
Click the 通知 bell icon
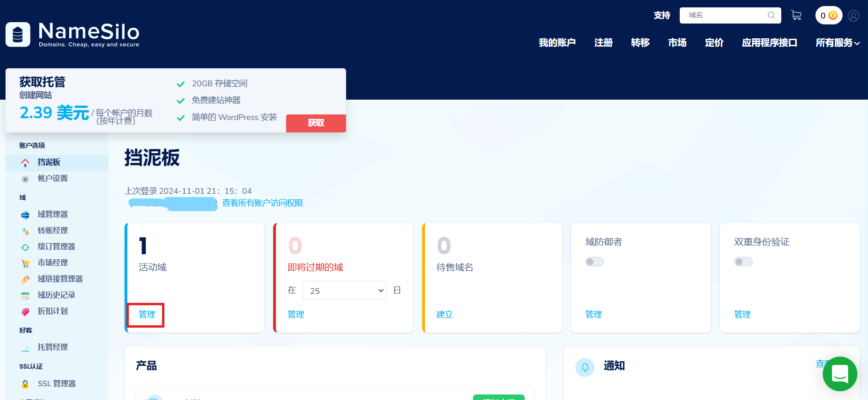[x=585, y=367]
